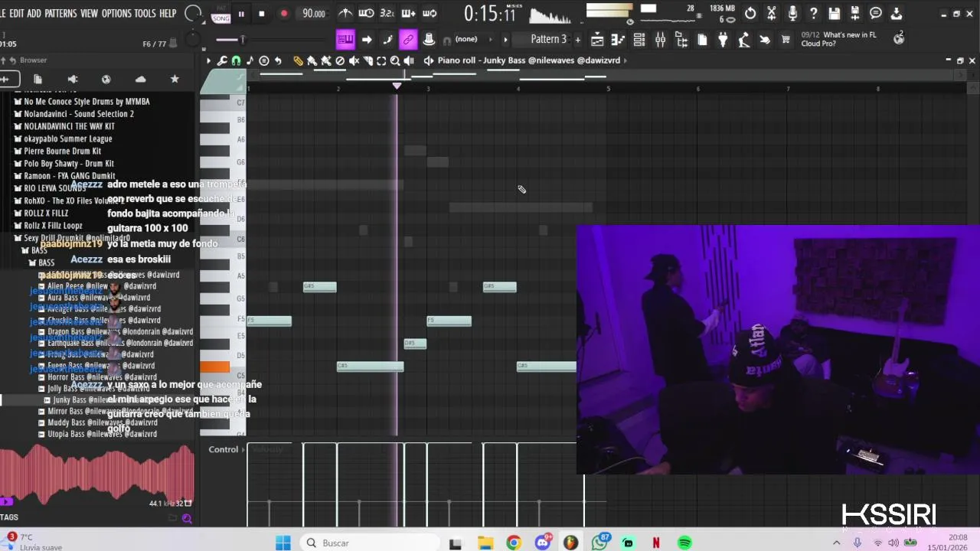Add a new pattern with plus button
Viewport: 980px width, 551px height.
click(578, 40)
